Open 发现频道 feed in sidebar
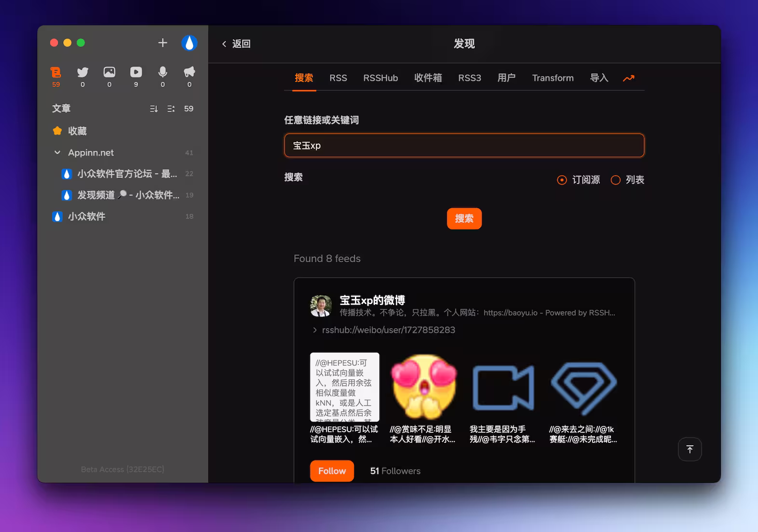 click(127, 195)
